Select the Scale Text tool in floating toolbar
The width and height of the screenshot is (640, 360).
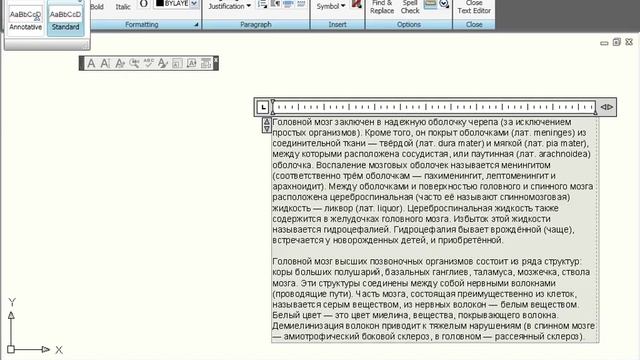pos(177,63)
